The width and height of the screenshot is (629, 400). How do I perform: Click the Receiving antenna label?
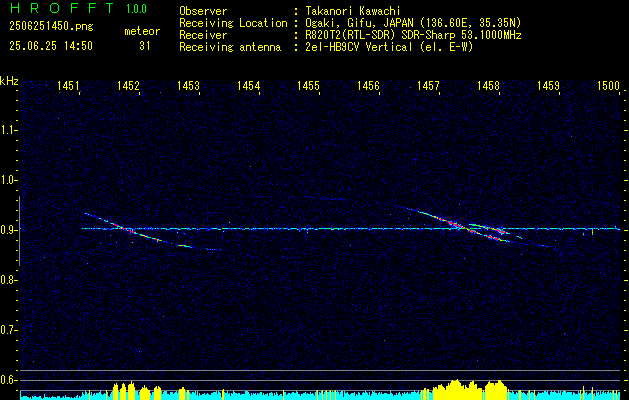pyautogui.click(x=230, y=47)
